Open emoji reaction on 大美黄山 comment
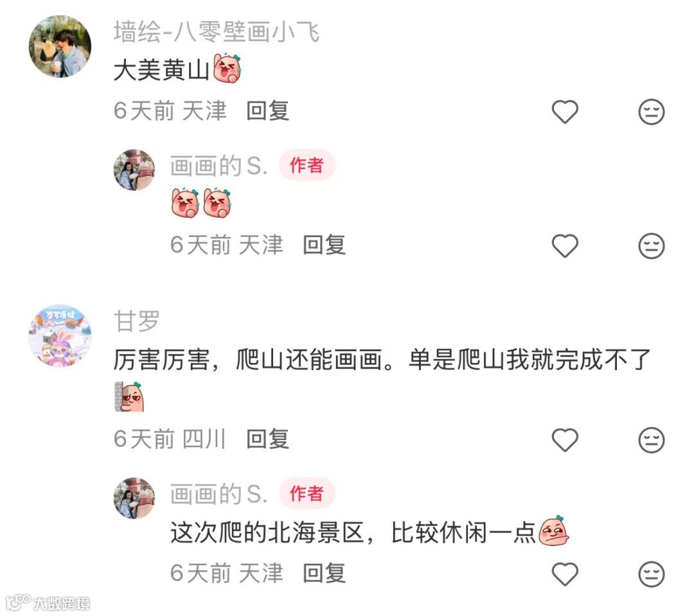This screenshot has height=616, width=694. pyautogui.click(x=652, y=112)
